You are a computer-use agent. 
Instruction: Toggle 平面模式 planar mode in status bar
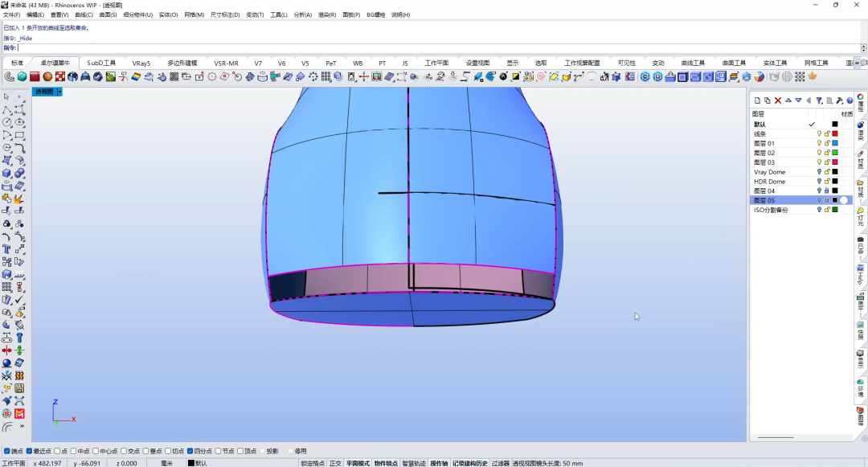pos(358,463)
